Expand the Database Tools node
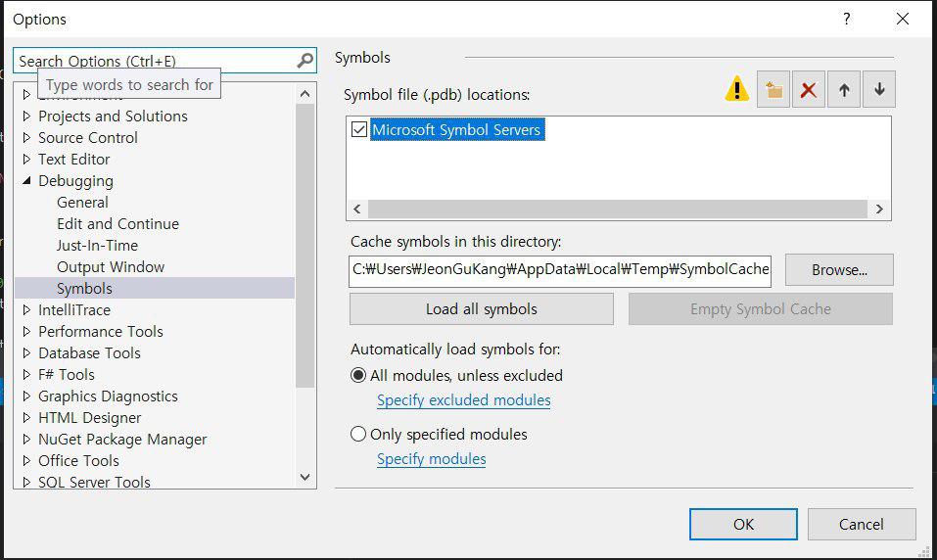 pos(26,352)
